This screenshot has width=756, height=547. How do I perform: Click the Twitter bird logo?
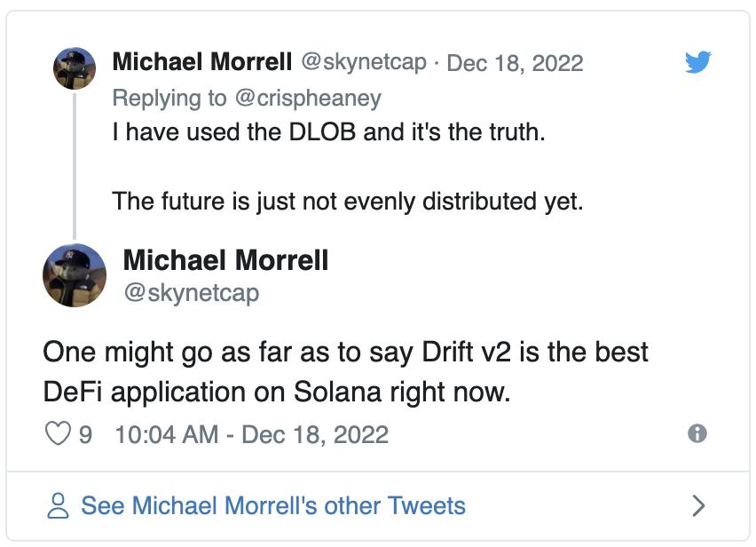click(x=699, y=63)
